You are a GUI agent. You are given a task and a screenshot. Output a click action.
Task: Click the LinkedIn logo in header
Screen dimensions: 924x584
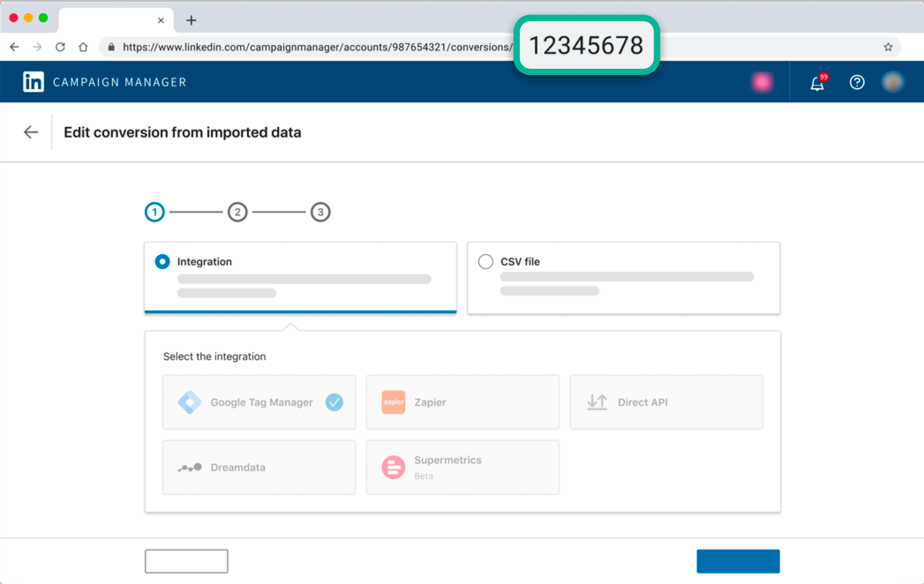(x=33, y=82)
